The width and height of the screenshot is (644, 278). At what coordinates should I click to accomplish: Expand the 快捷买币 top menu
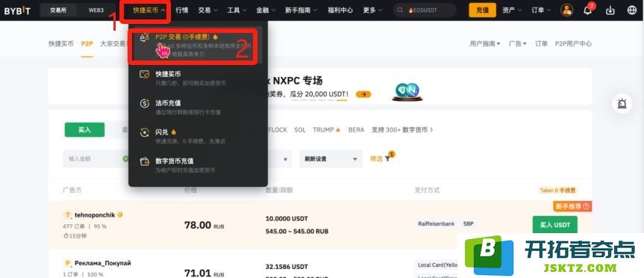click(149, 10)
